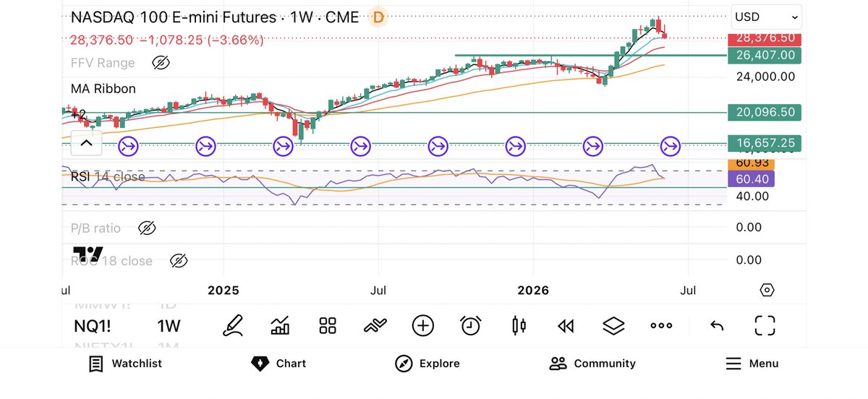Open the compare symbols zigzag icon

[x=375, y=325]
